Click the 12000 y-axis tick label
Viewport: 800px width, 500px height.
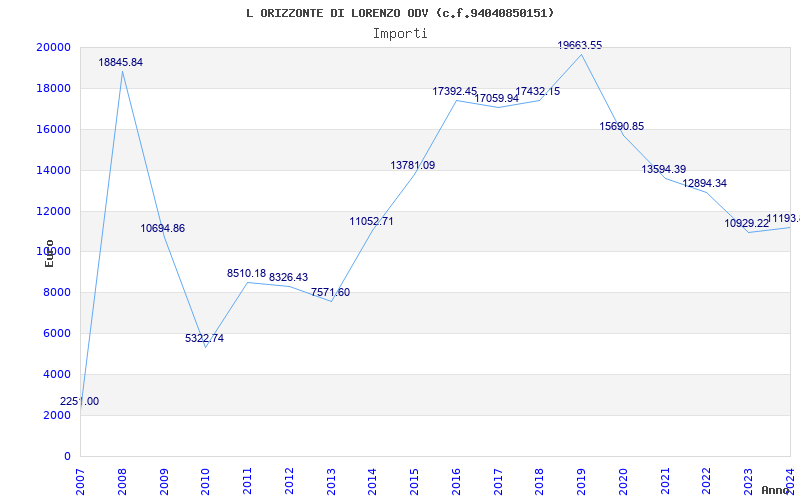click(54, 211)
